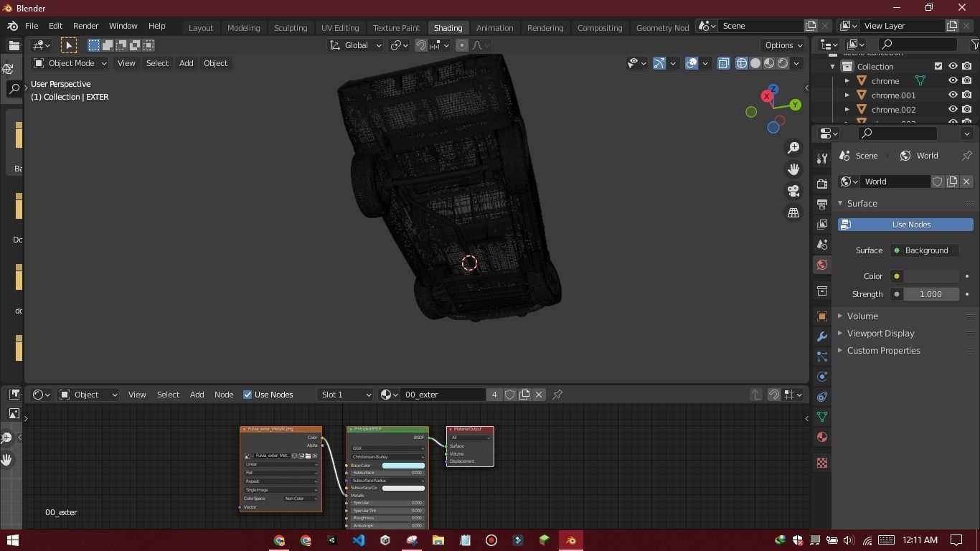Image resolution: width=980 pixels, height=551 pixels.
Task: Switch viewport to Material Preview shading
Action: pos(769,63)
